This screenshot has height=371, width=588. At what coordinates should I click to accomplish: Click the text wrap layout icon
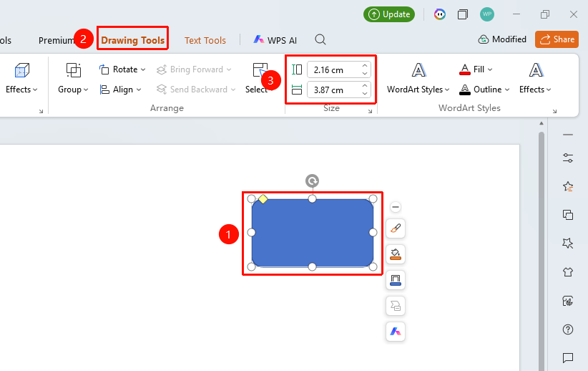(x=396, y=306)
